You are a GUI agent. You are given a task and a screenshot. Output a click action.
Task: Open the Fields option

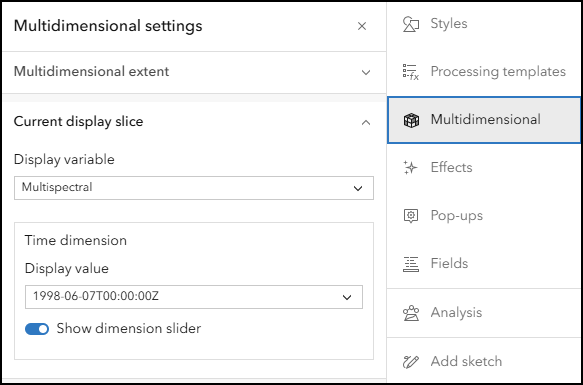(484, 263)
